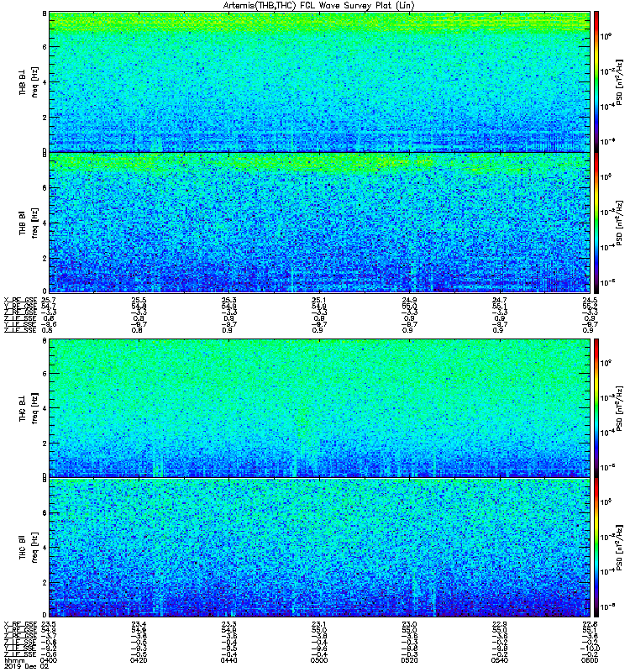Click the time label '0600'
Image resolution: width=630 pixels, height=672 pixels.
pos(590,660)
